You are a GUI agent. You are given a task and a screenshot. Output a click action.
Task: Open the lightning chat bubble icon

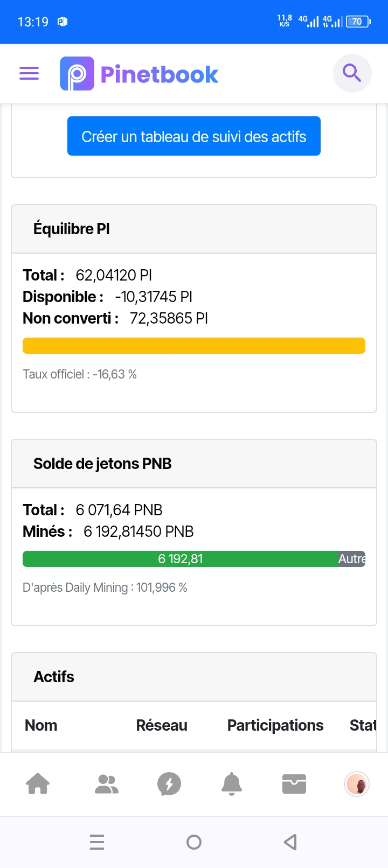[x=169, y=784]
